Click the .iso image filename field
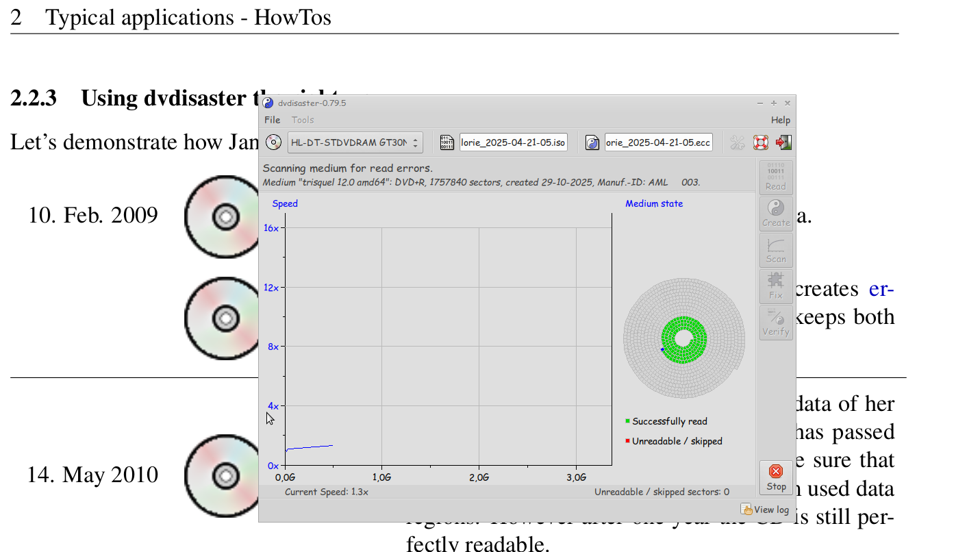980x552 pixels. [513, 142]
